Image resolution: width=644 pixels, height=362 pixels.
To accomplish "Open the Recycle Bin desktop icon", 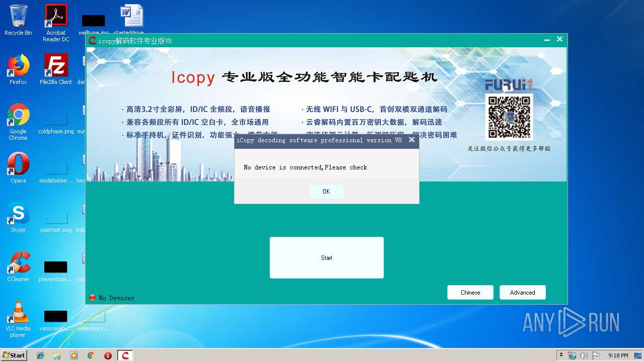I will point(18,20).
